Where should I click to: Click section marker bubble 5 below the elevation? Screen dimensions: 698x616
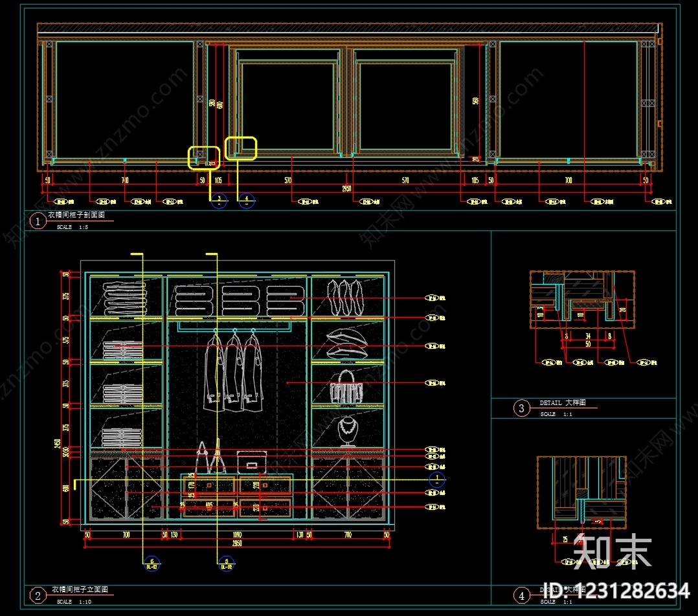[227, 564]
